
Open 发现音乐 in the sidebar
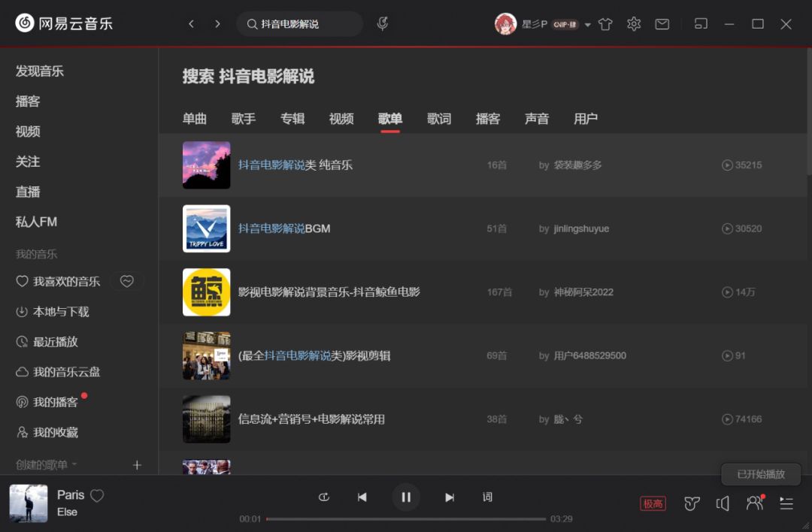(x=39, y=71)
